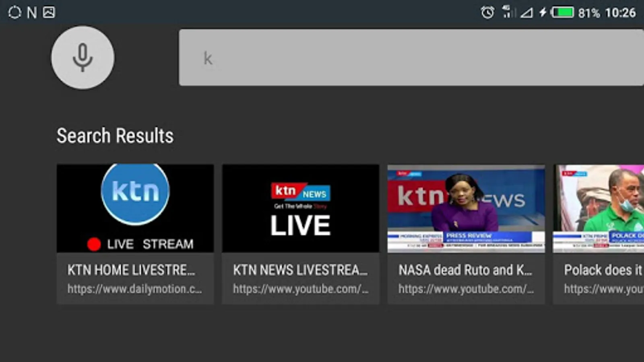Open the KTN press review video thumbnail
This screenshot has height=362, width=644.
point(466,208)
